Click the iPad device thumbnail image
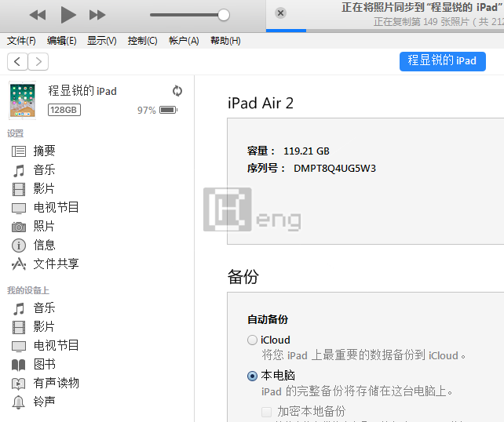 pyautogui.click(x=22, y=100)
